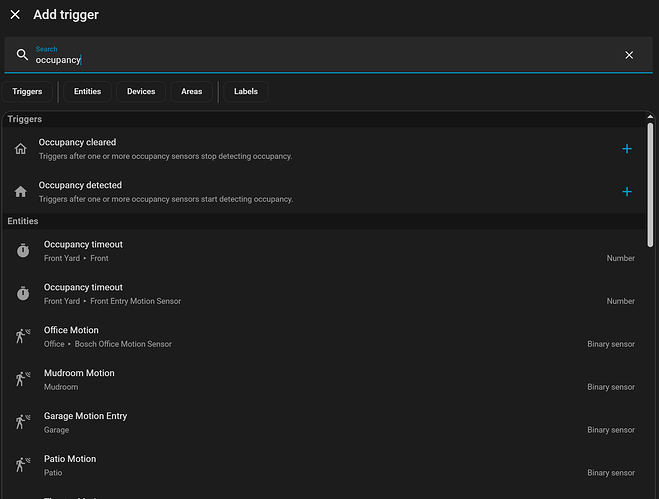
Task: Filter results by Entities
Action: pos(87,92)
